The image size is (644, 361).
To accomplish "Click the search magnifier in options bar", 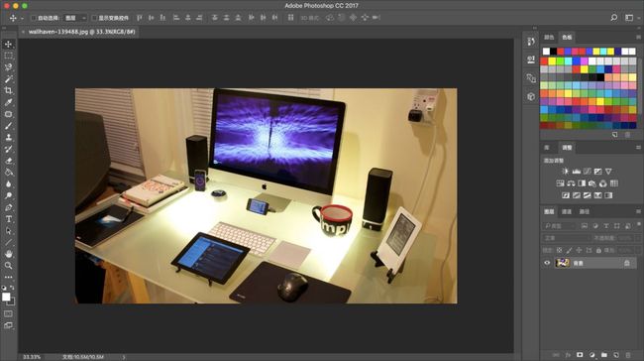I will (x=613, y=17).
